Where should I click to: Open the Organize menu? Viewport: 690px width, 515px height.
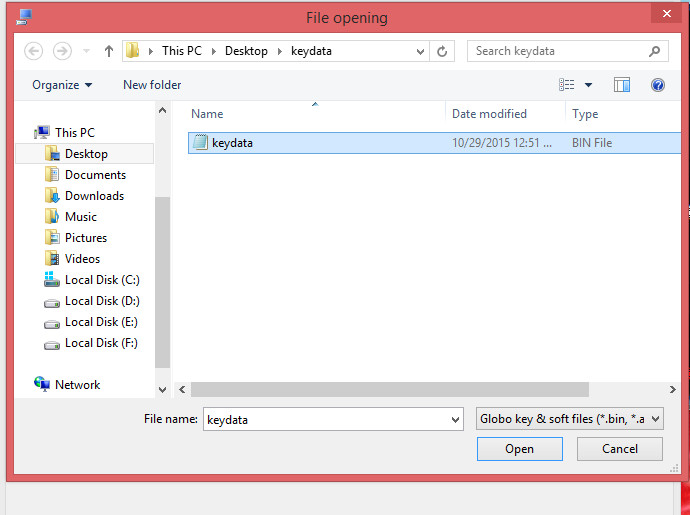pos(62,85)
